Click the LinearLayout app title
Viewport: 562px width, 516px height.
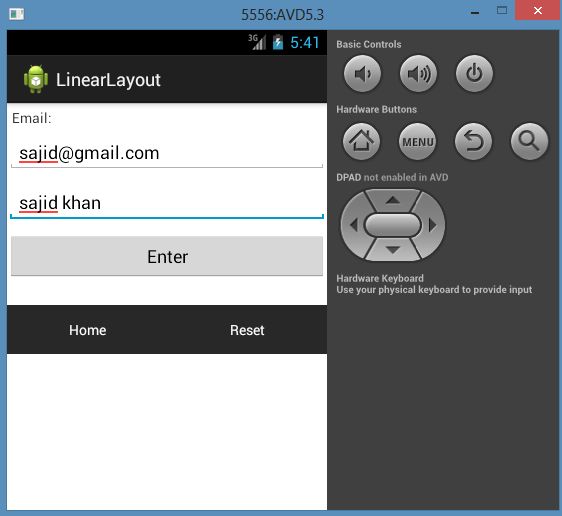108,80
